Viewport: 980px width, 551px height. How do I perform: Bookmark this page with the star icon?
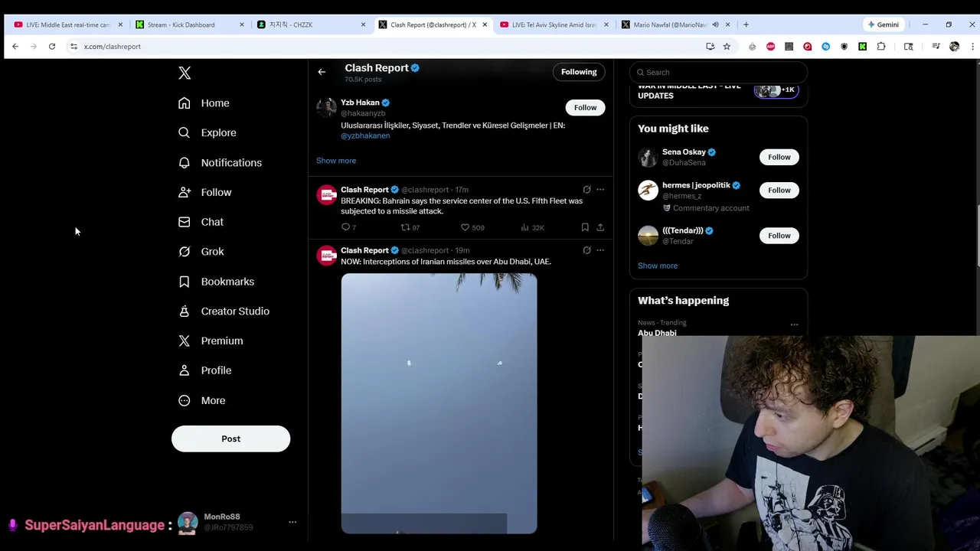(727, 47)
